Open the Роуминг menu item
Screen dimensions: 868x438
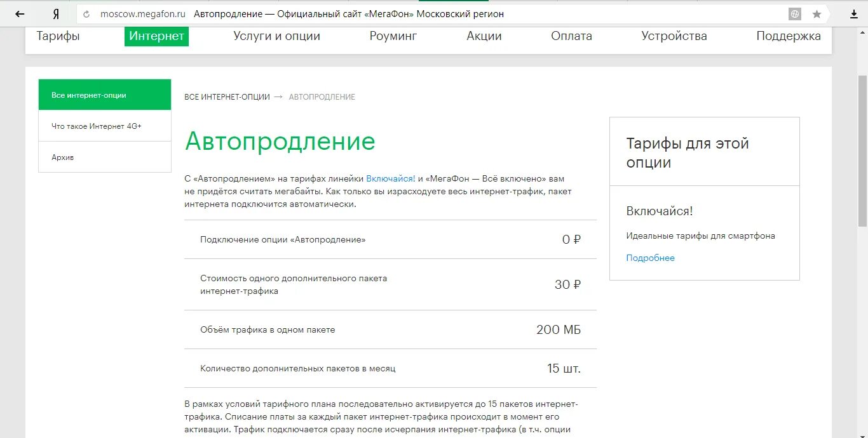pyautogui.click(x=393, y=36)
